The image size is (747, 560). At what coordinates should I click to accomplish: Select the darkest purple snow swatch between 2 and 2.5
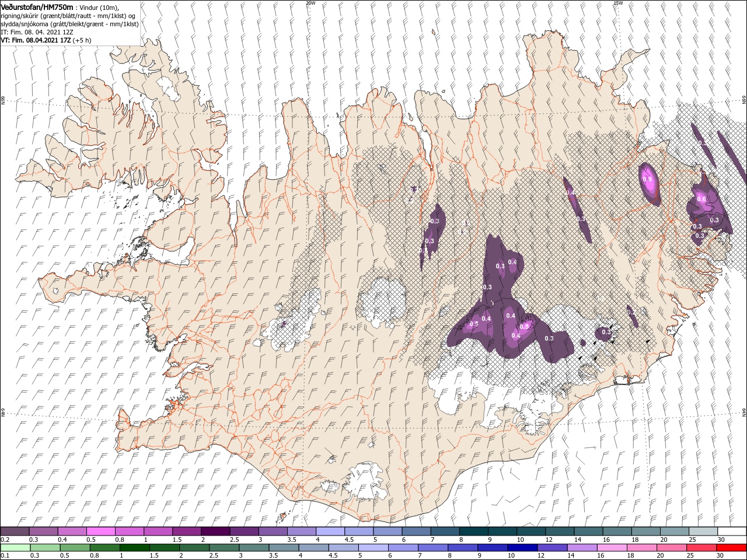click(x=215, y=531)
